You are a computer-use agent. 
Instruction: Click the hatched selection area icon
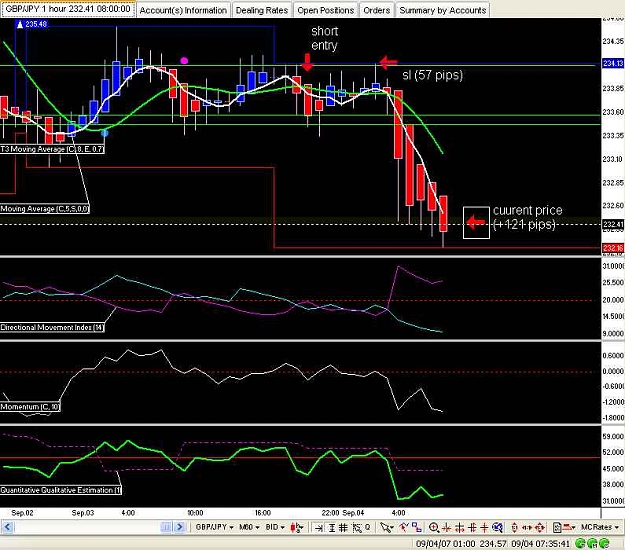pyautogui.click(x=357, y=528)
